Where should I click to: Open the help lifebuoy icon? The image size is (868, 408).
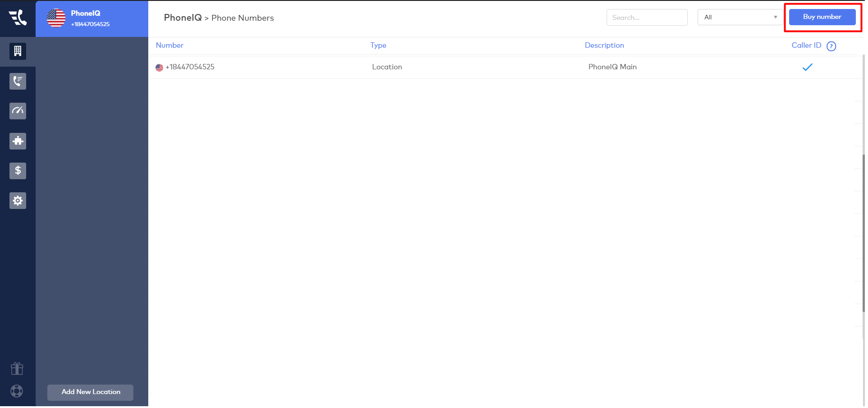click(17, 391)
